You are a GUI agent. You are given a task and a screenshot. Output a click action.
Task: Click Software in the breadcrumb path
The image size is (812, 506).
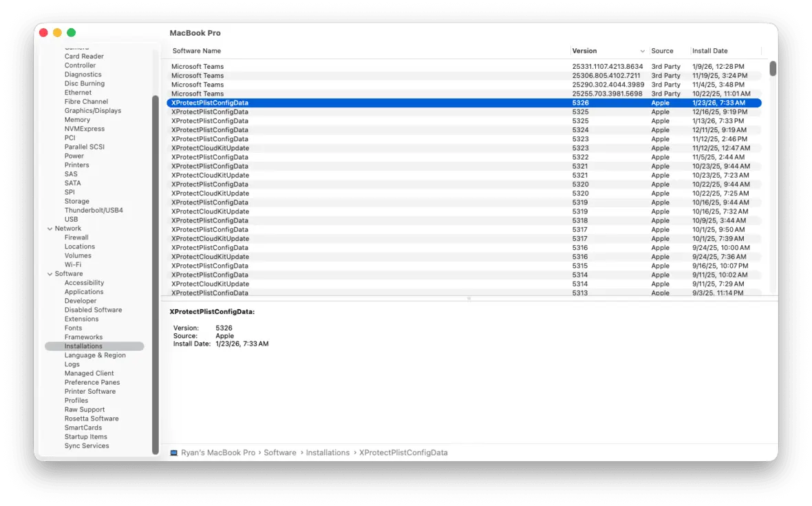280,452
